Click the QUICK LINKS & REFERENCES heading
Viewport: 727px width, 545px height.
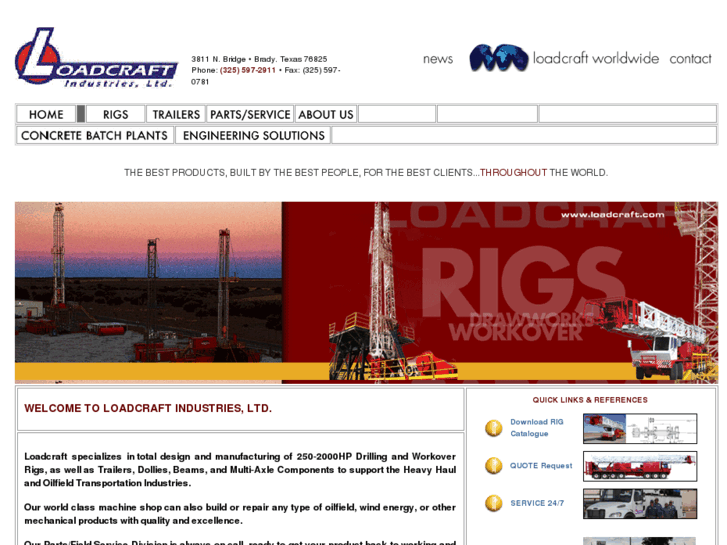point(590,400)
